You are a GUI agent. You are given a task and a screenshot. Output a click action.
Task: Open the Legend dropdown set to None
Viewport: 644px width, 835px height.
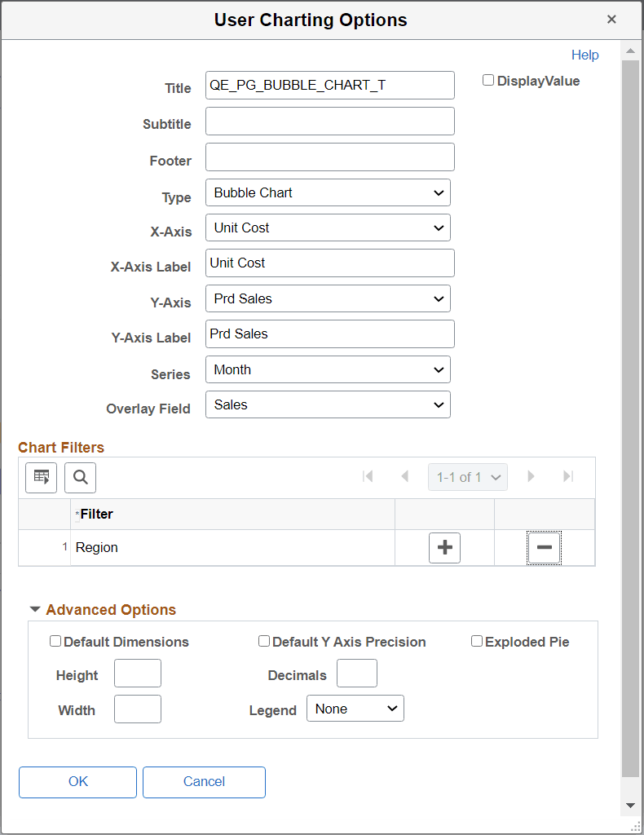click(x=355, y=708)
